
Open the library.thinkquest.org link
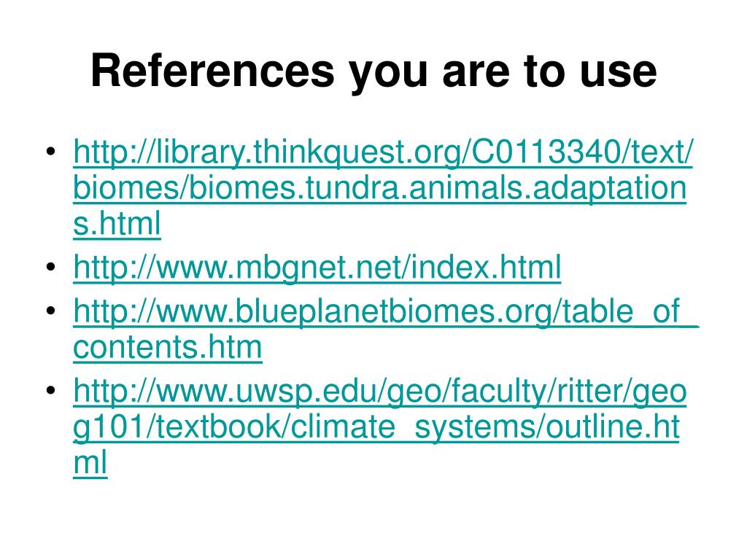(x=383, y=152)
